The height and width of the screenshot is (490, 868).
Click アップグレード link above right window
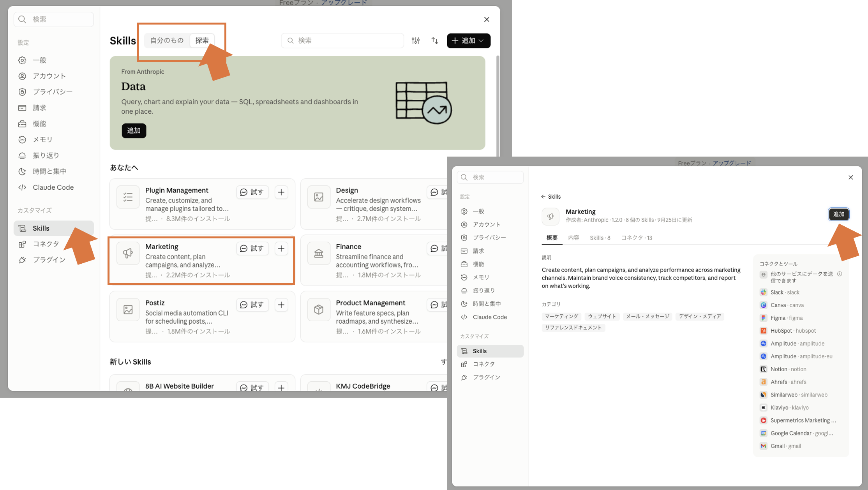(x=732, y=163)
